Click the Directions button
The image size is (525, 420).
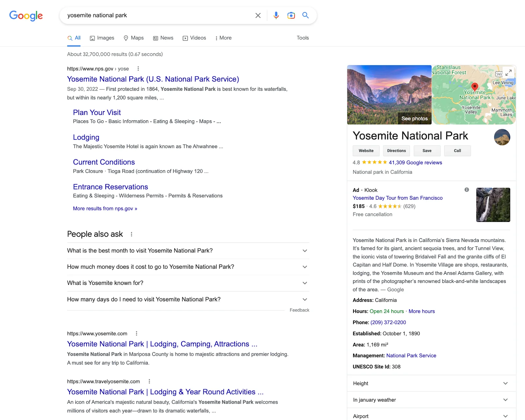[396, 150]
